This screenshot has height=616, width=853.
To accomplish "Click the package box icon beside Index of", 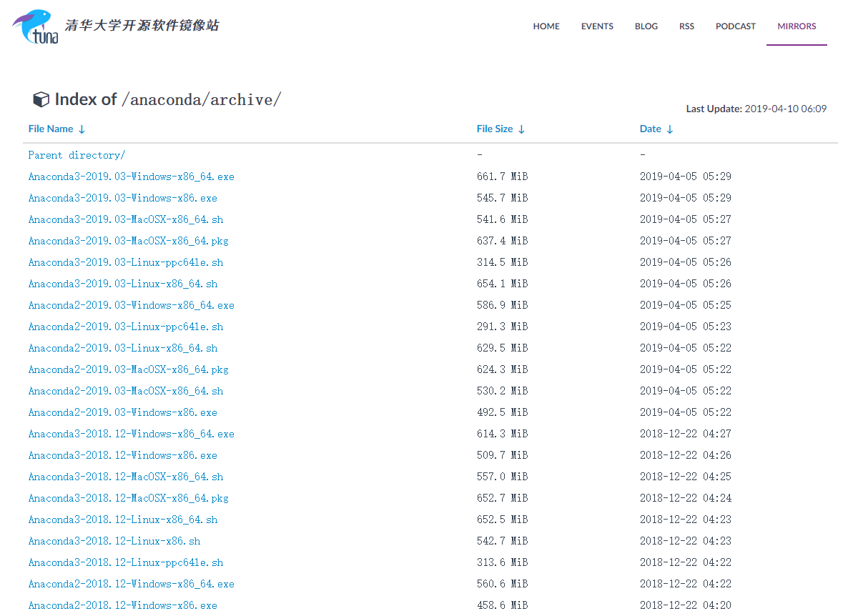I will [x=41, y=99].
